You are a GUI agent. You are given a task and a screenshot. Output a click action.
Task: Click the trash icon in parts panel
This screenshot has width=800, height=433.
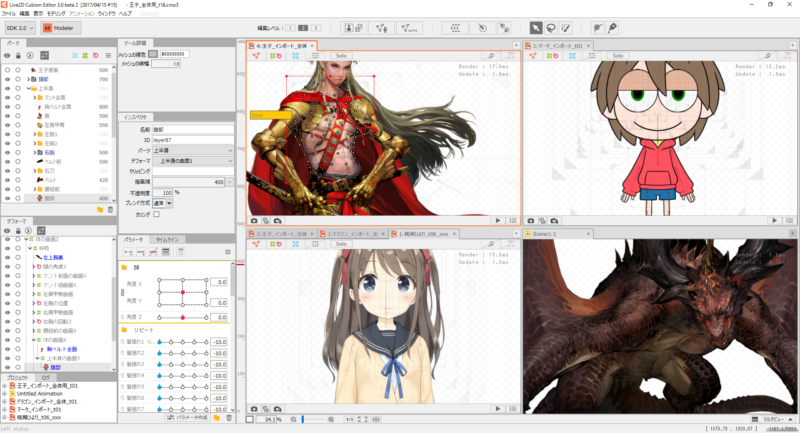110,209
